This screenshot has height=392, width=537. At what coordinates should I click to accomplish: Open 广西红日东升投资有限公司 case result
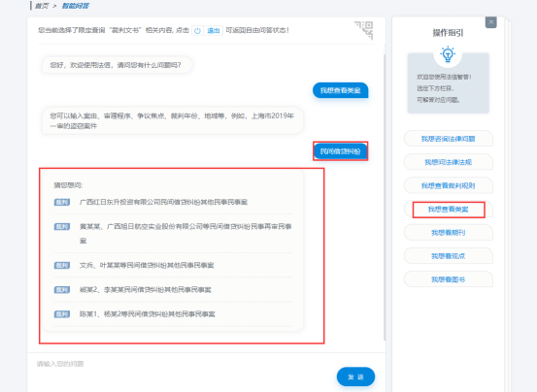click(163, 202)
